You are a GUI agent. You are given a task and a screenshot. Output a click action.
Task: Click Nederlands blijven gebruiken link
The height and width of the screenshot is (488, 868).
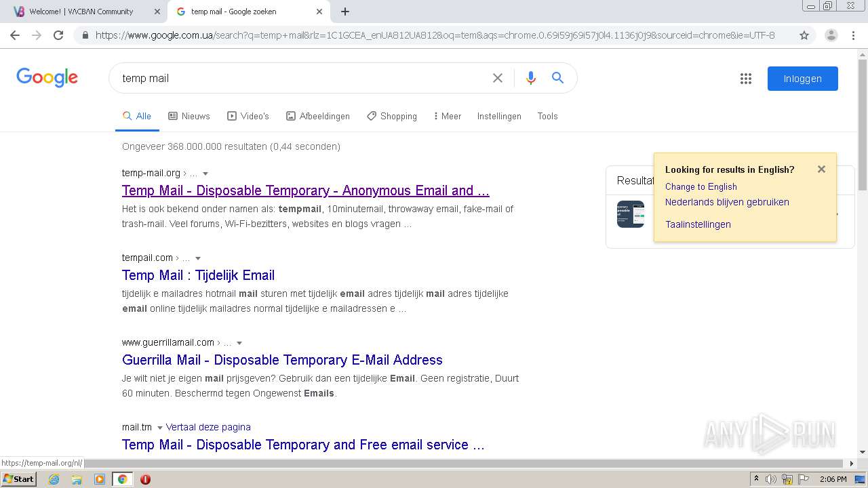[727, 202]
